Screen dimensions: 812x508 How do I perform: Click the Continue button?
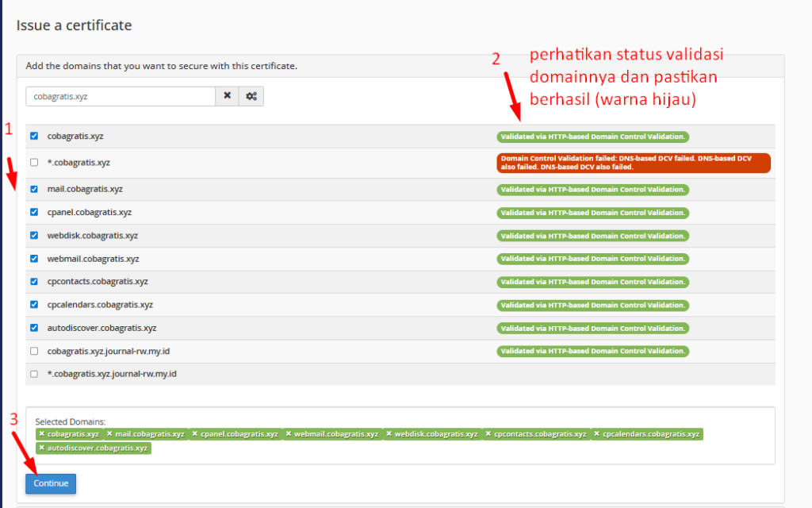pyautogui.click(x=50, y=483)
